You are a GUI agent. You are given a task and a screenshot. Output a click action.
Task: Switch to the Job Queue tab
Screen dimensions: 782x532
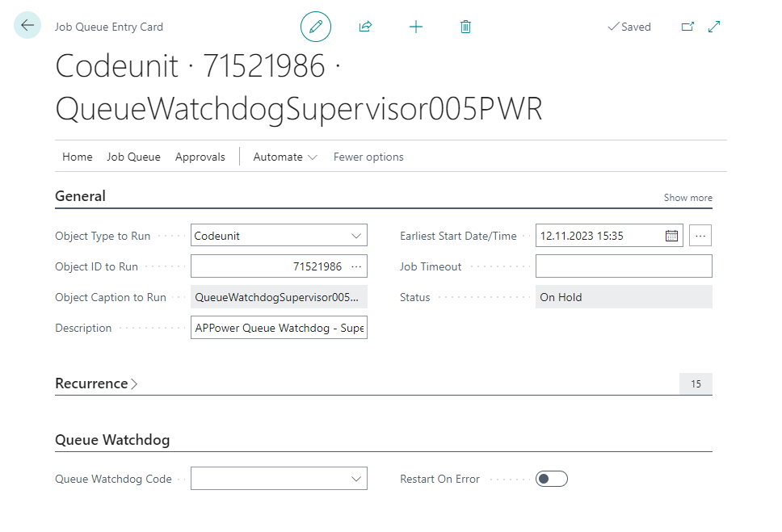(133, 157)
